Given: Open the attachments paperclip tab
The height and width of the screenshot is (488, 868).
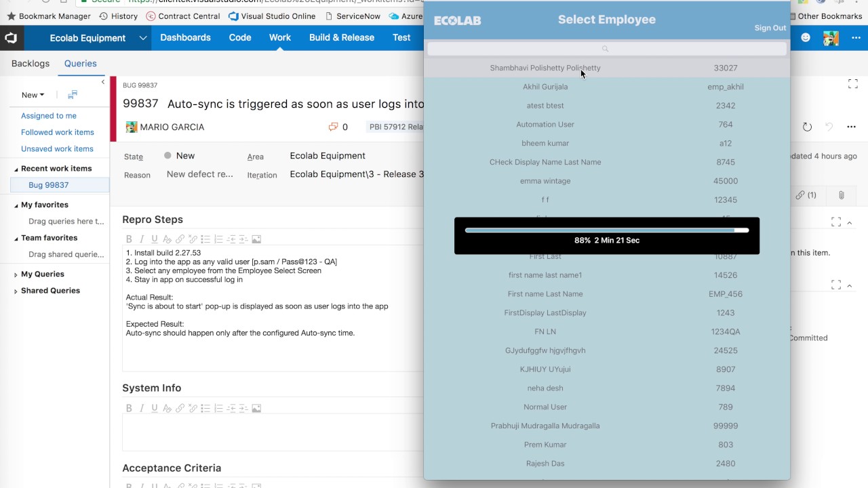Looking at the screenshot, I should pos(841,195).
